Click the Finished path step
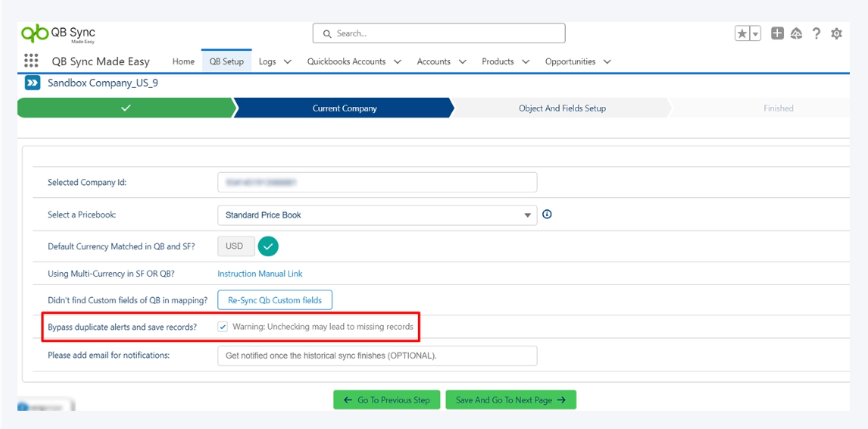The height and width of the screenshot is (429, 868). (x=779, y=108)
